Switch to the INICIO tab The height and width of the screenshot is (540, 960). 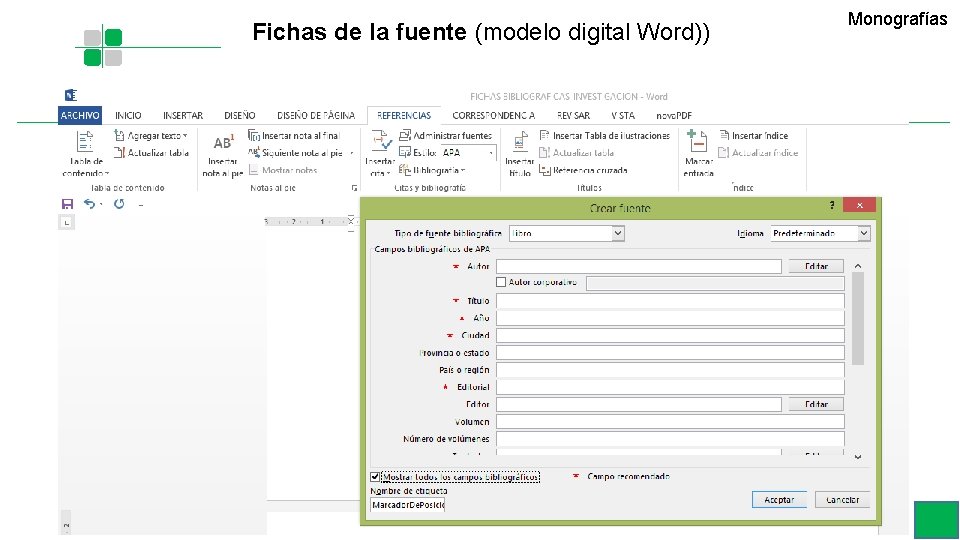[x=128, y=115]
